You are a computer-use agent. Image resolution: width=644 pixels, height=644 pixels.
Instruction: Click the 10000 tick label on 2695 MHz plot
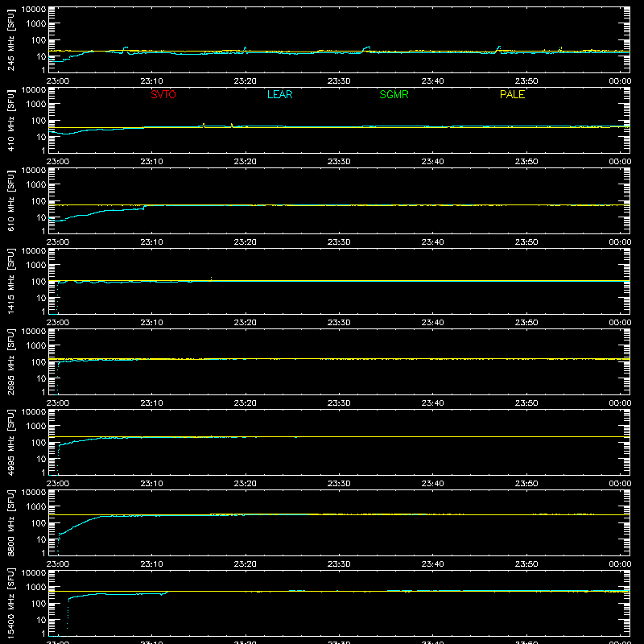click(x=34, y=332)
